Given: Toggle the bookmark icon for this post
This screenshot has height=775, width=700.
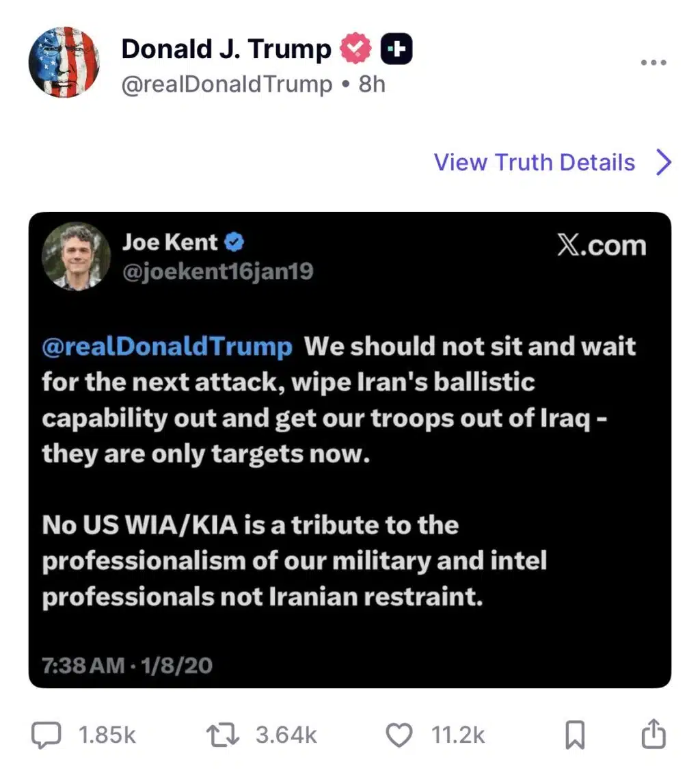Looking at the screenshot, I should click(575, 735).
